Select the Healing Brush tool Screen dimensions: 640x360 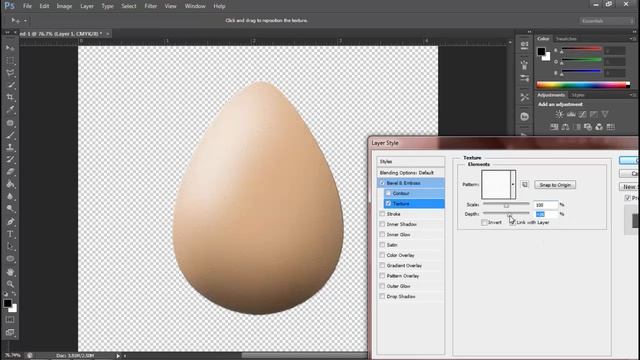pyautogui.click(x=10, y=123)
